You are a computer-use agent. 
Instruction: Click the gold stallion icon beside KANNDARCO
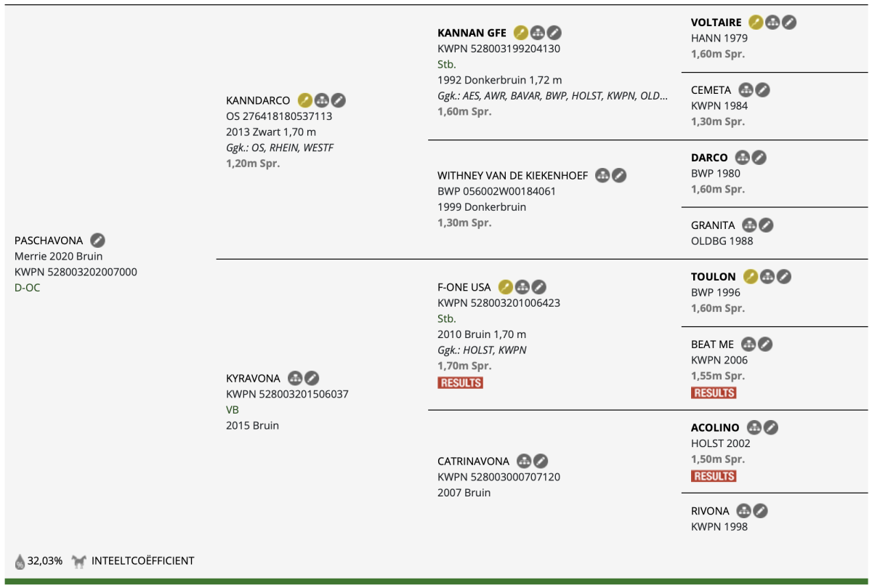(305, 100)
